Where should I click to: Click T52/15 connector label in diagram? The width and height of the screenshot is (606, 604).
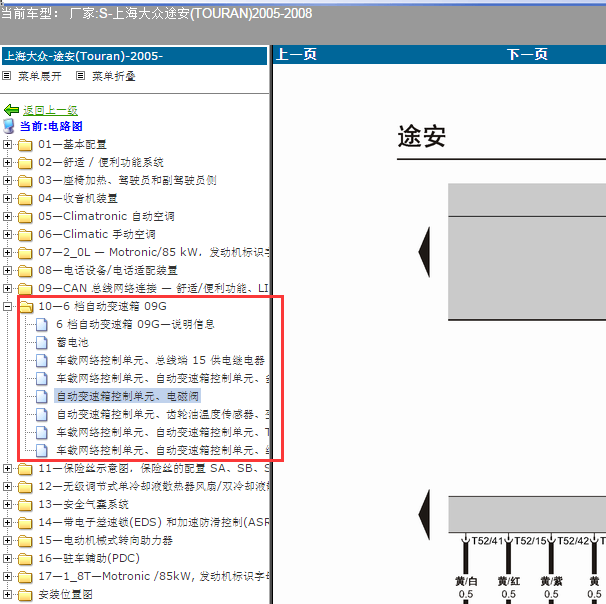pos(529,541)
